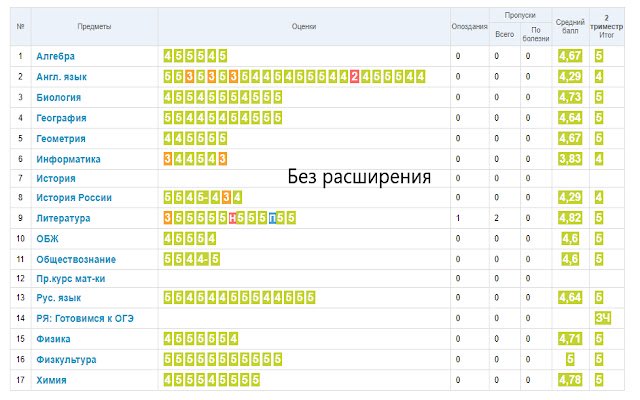
Task: Click the red grade 2 in Англ. язык row
Action: point(354,77)
